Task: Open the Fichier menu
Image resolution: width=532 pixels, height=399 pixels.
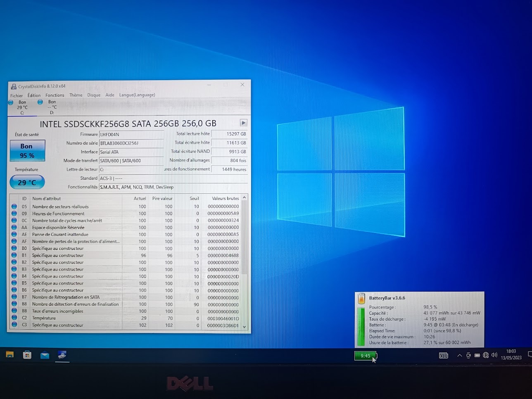Action: click(x=17, y=95)
